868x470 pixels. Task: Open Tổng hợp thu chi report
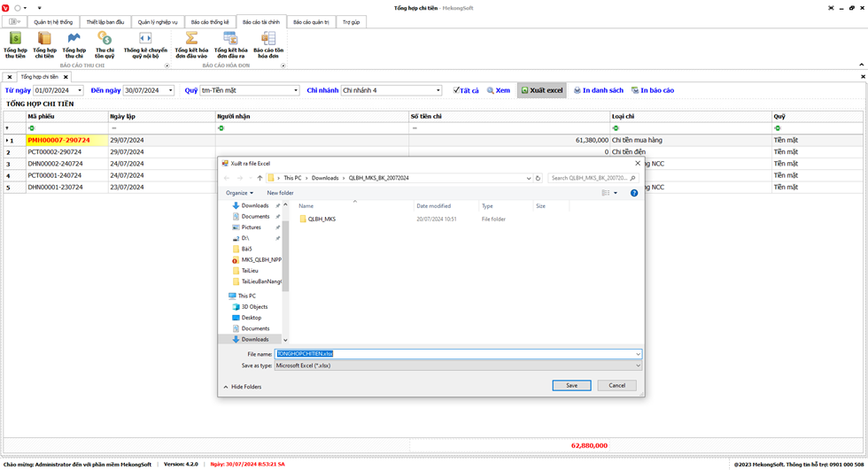pos(74,45)
